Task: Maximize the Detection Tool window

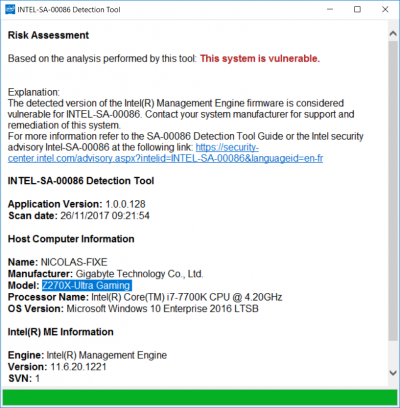Action: click(x=357, y=9)
